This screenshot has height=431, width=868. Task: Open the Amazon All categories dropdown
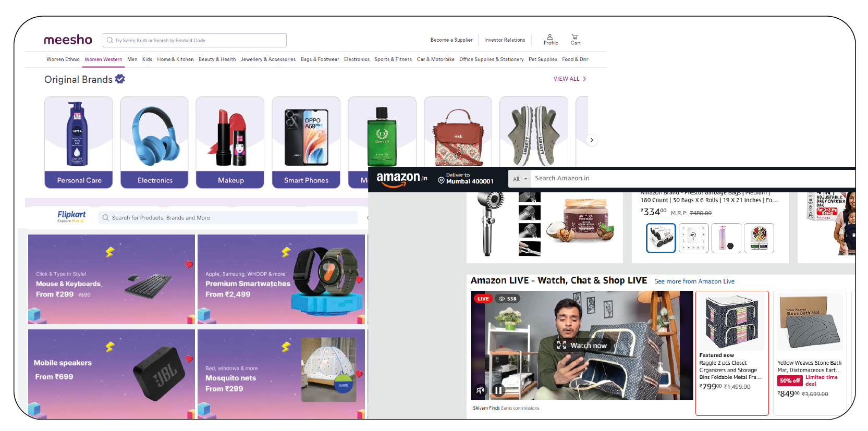click(x=520, y=178)
